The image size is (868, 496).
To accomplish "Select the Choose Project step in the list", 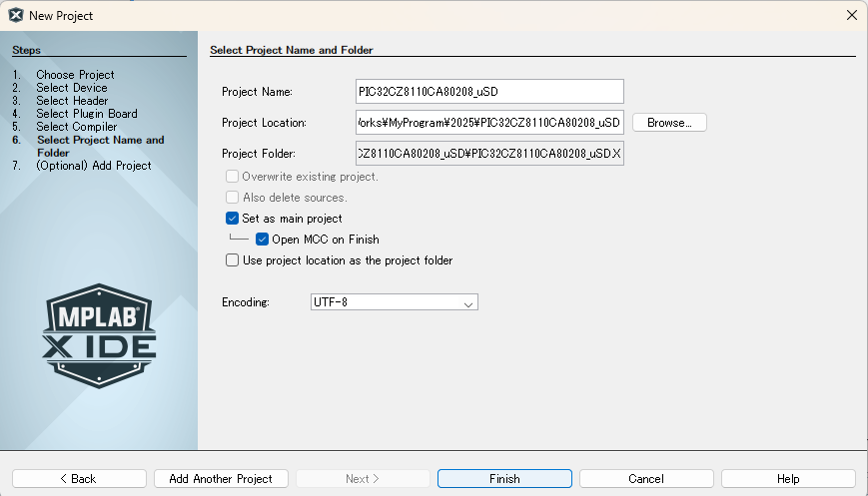I will click(x=75, y=75).
